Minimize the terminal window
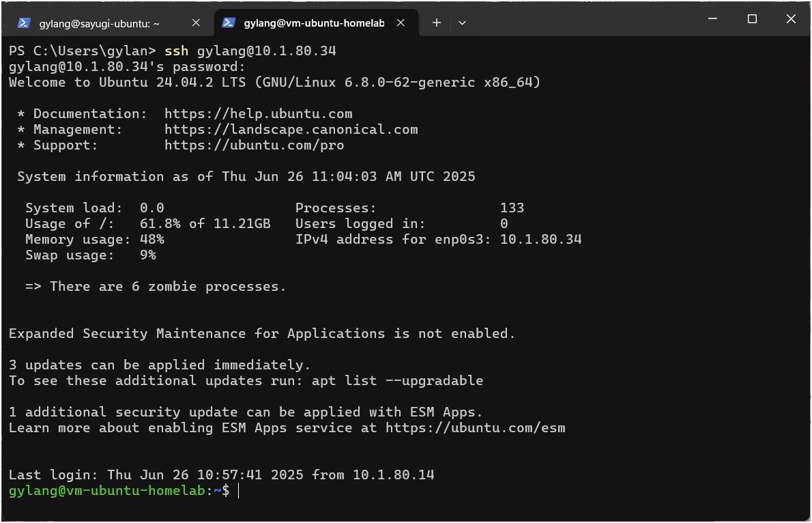This screenshot has width=812, height=523. pos(712,19)
